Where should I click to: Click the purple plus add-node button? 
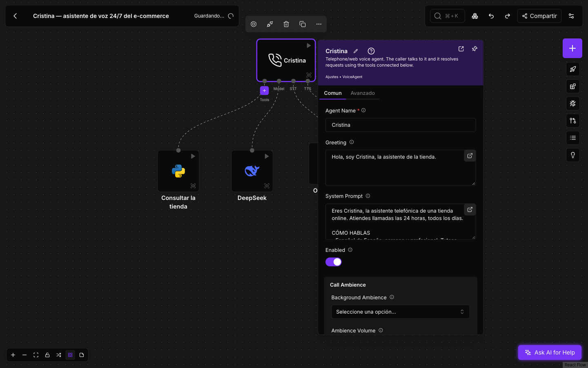(572, 48)
